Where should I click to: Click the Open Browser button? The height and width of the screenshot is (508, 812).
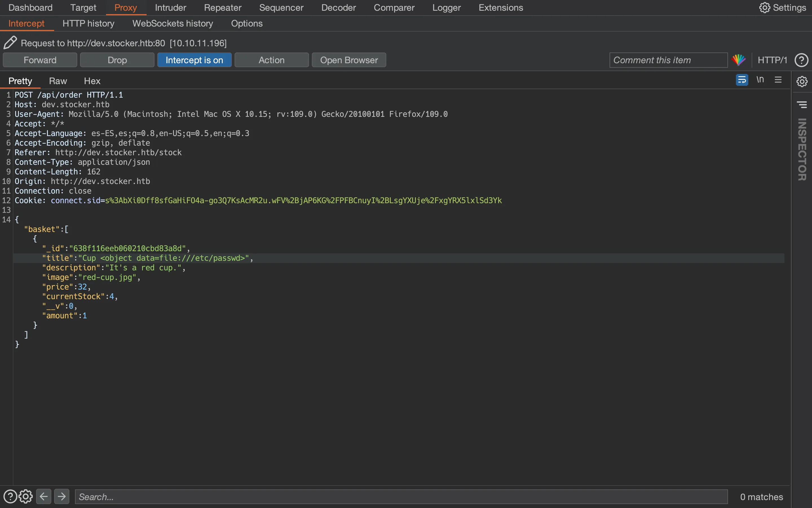point(349,60)
